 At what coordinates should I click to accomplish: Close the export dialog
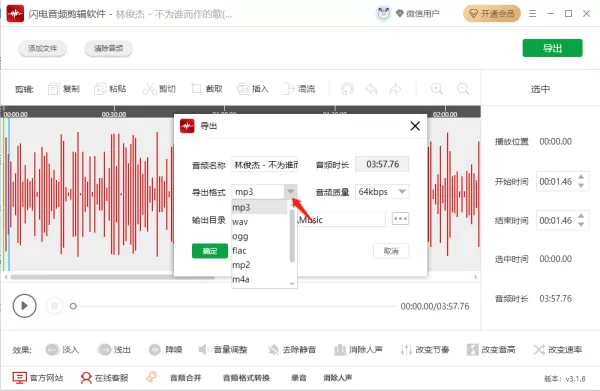point(415,126)
